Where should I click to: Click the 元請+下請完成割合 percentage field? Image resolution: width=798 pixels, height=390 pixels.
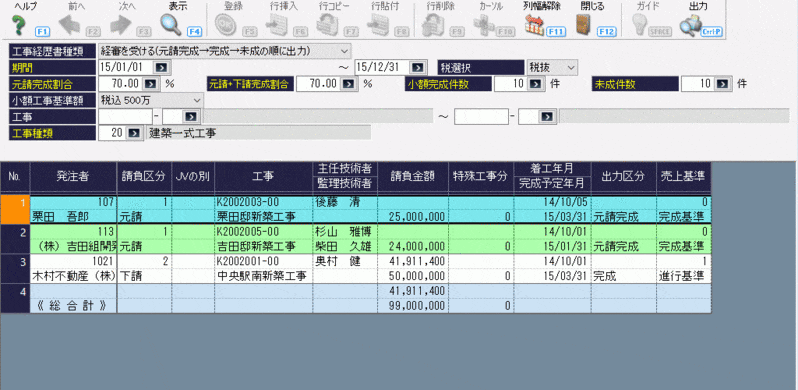coord(319,84)
